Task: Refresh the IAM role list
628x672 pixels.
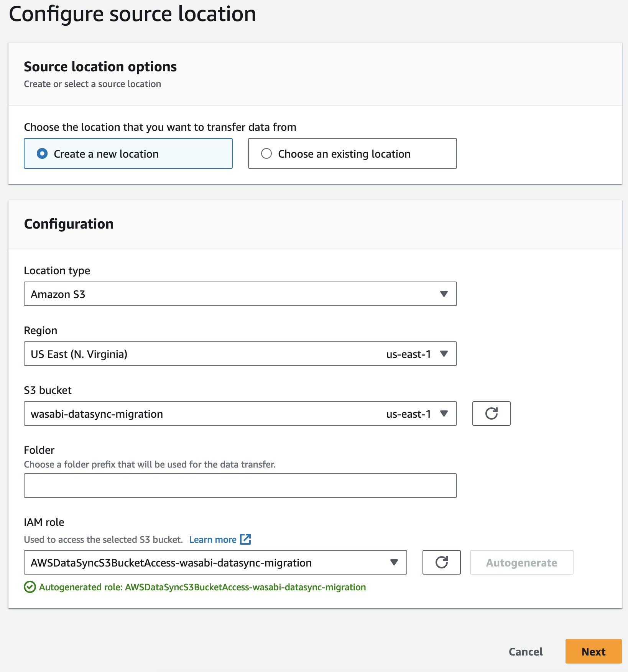Action: point(441,562)
